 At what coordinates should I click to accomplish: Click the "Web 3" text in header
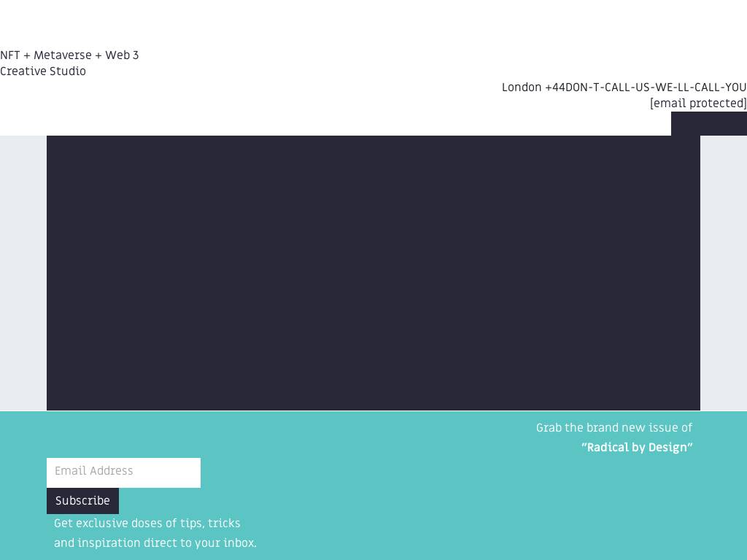[122, 55]
